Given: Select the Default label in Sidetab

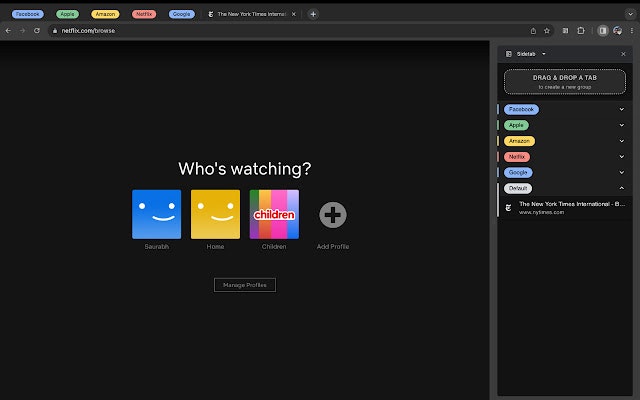Looking at the screenshot, I should (518, 188).
